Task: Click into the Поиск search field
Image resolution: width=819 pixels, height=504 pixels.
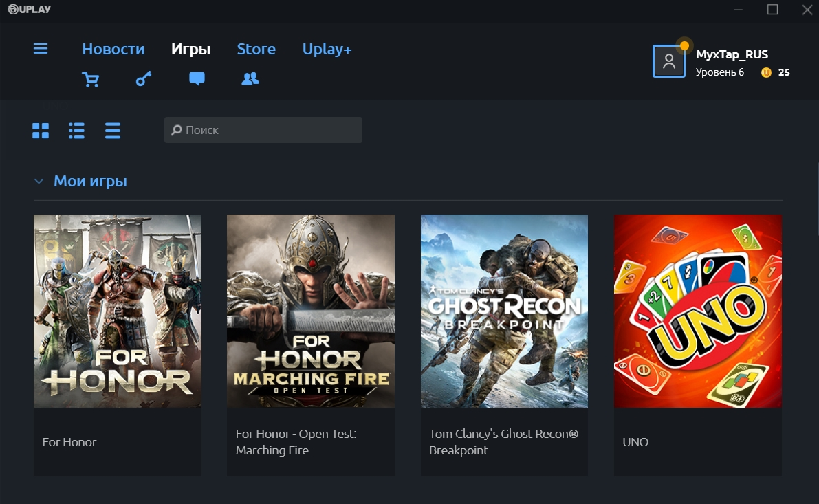Action: (x=263, y=130)
